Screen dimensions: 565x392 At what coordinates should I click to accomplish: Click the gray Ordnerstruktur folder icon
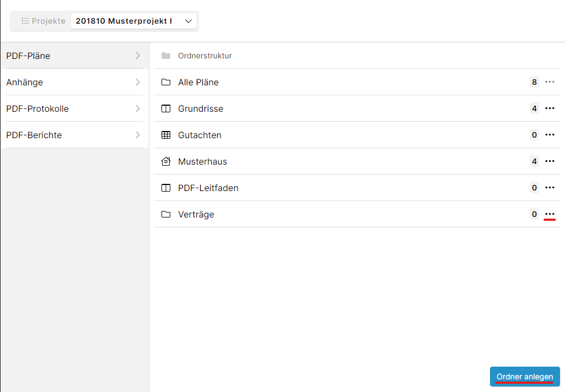(166, 56)
